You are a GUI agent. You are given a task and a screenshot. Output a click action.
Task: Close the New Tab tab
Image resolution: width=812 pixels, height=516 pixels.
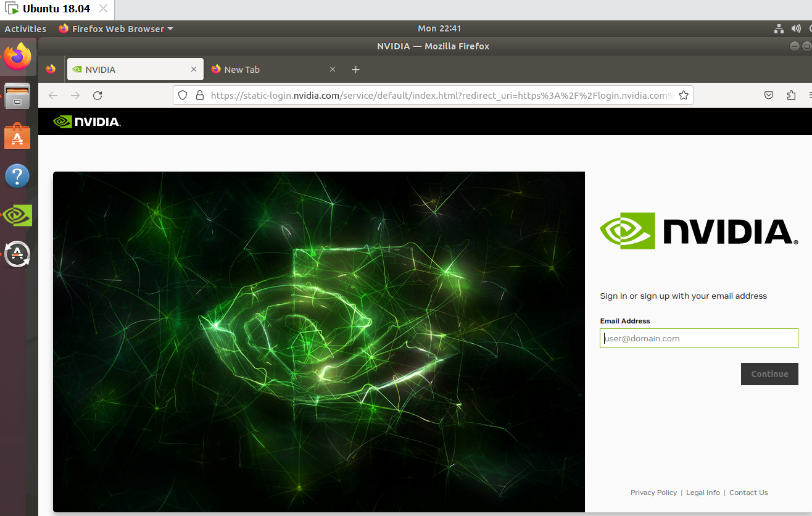[333, 69]
